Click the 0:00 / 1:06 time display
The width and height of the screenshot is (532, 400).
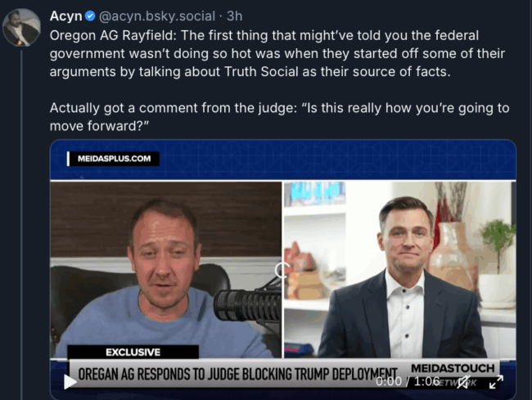click(x=408, y=382)
